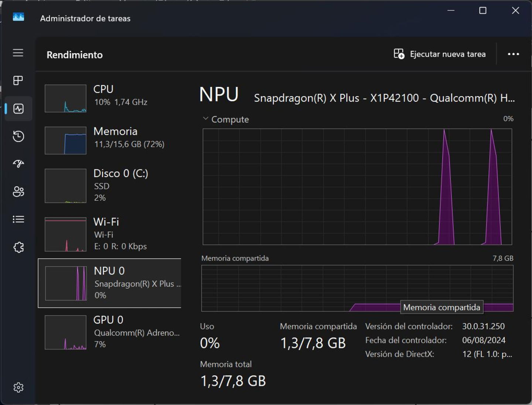Click the Task Manager app icon

pos(18,17)
